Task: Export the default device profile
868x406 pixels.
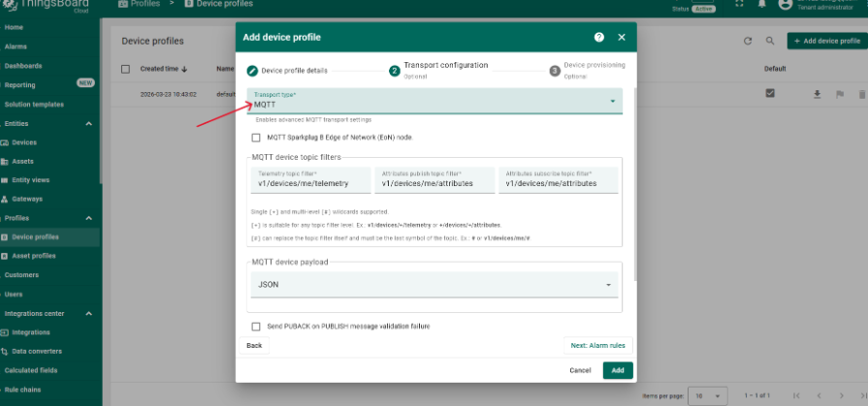Action: (817, 94)
